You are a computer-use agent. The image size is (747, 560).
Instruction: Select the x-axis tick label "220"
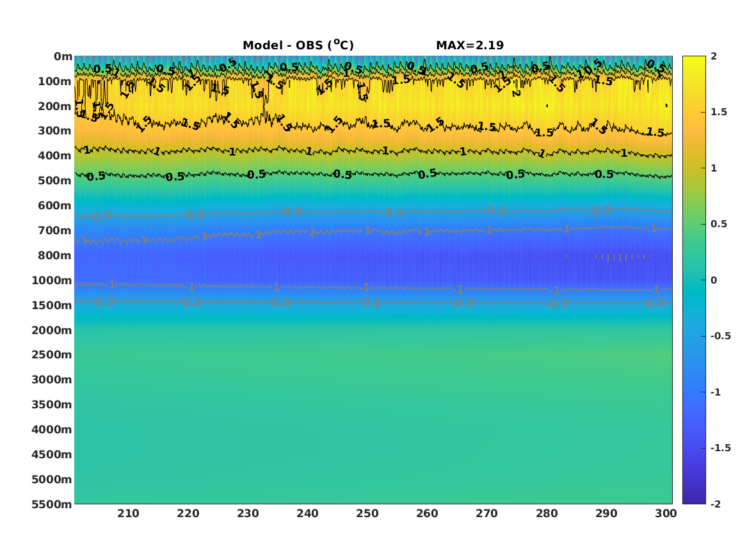[x=188, y=513]
